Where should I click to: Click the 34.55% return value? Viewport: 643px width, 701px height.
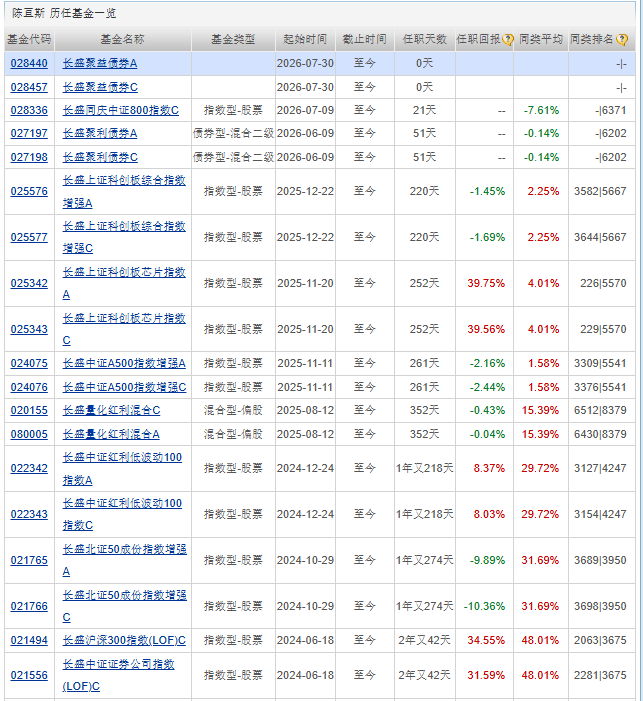click(x=486, y=641)
